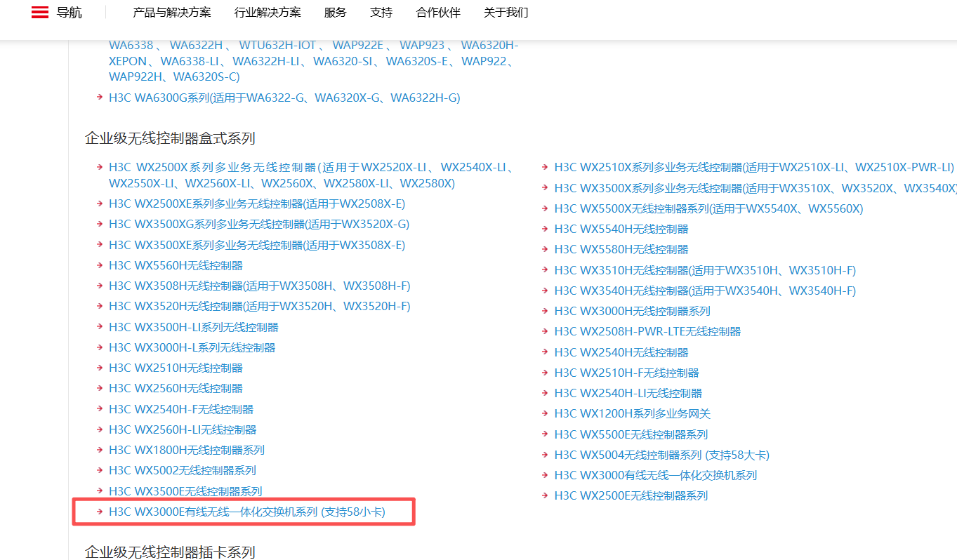
Task: Open 合作伙伴 navigation item
Action: [438, 12]
